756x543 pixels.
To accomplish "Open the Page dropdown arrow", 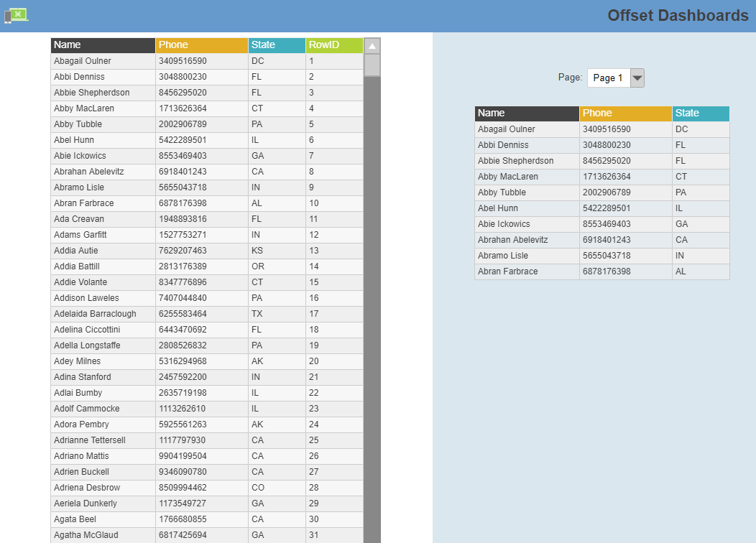I will click(637, 78).
